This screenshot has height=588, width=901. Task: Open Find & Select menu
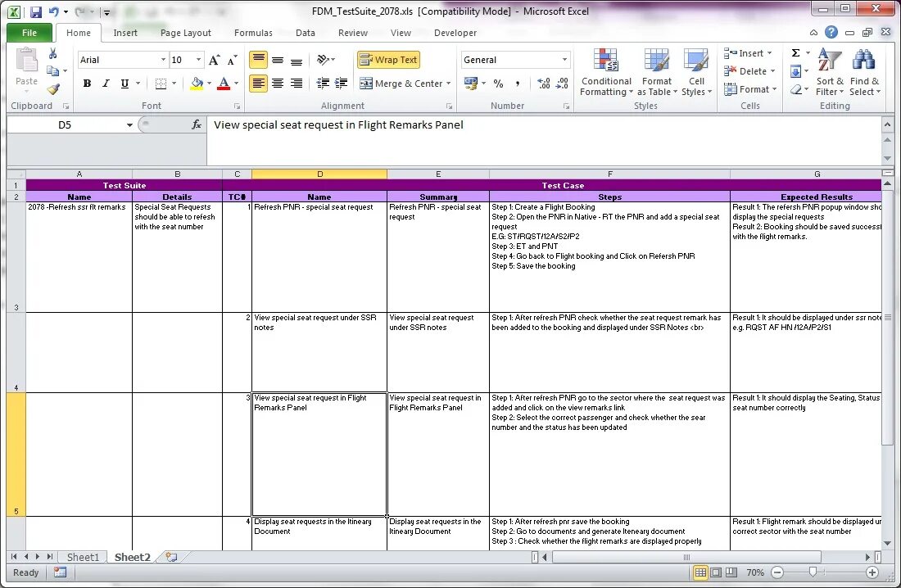click(x=864, y=72)
